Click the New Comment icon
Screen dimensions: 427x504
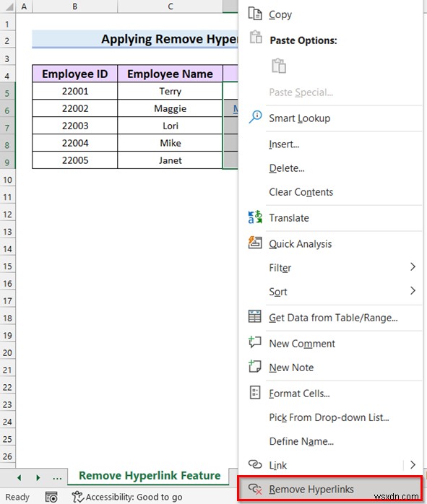pos(255,342)
